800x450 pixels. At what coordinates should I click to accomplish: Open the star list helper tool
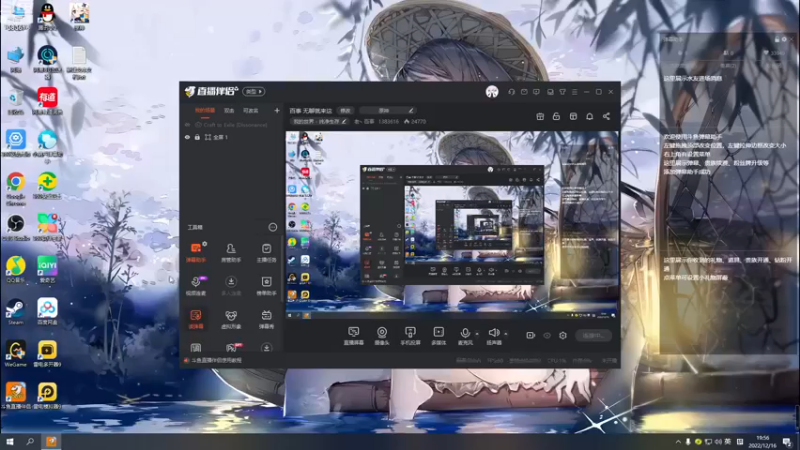tap(266, 286)
